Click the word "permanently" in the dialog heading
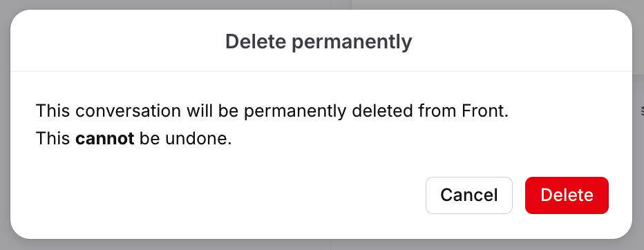 pyautogui.click(x=352, y=42)
